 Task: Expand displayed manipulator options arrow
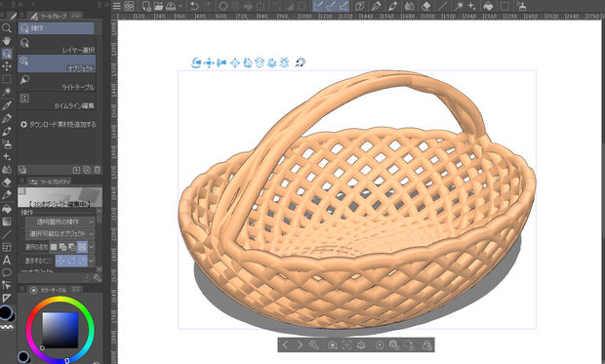pos(92,261)
